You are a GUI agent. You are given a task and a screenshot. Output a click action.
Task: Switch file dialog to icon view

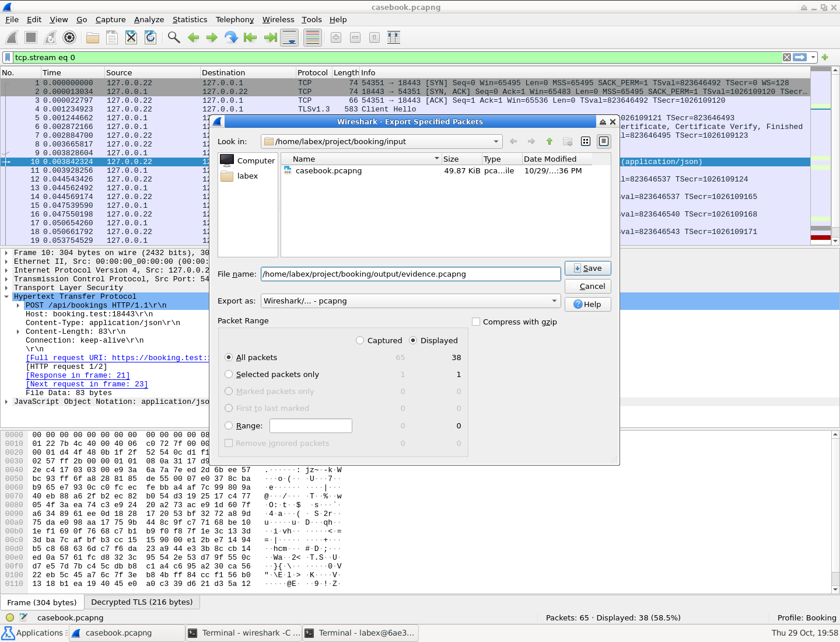(x=586, y=141)
